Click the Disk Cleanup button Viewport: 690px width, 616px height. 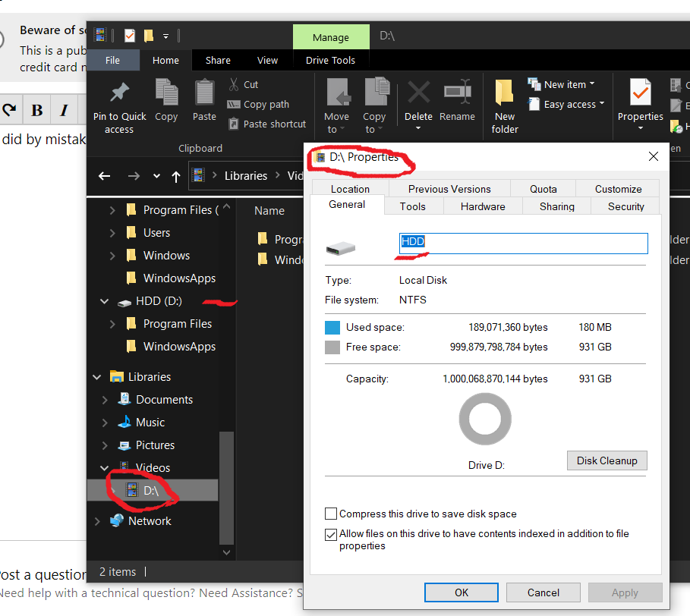tap(607, 460)
